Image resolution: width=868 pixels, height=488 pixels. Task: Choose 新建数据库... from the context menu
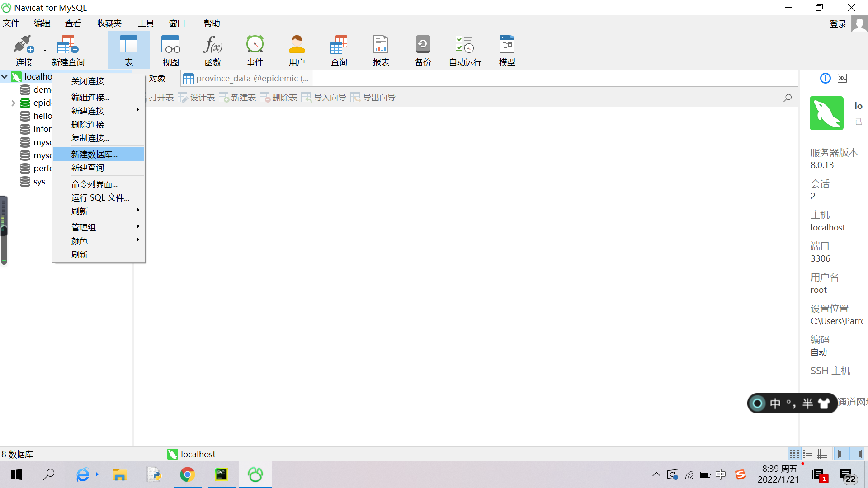(x=94, y=154)
